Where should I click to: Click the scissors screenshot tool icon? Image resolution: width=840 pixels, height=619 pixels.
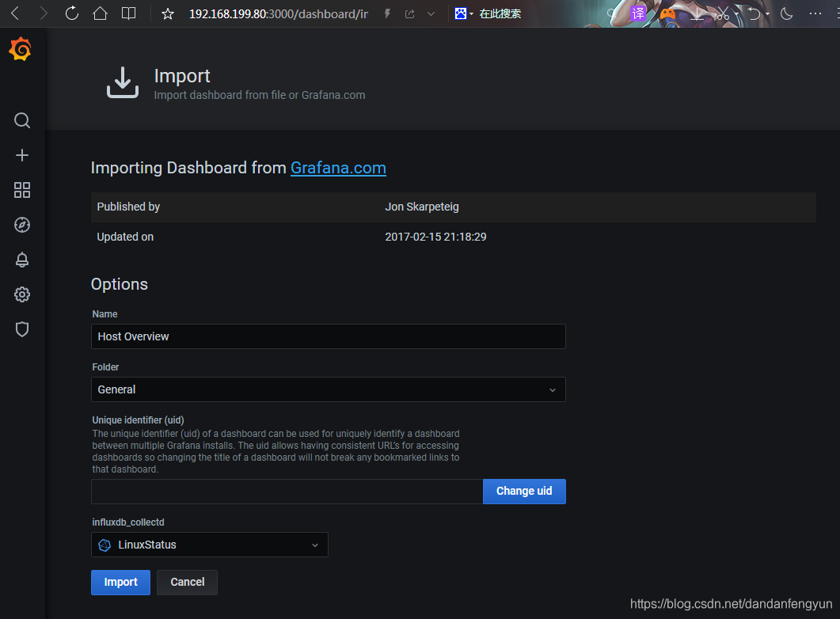click(x=723, y=13)
